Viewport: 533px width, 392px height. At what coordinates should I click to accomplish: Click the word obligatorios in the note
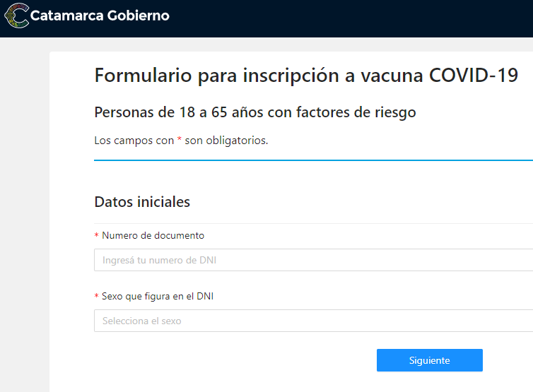pyautogui.click(x=235, y=141)
